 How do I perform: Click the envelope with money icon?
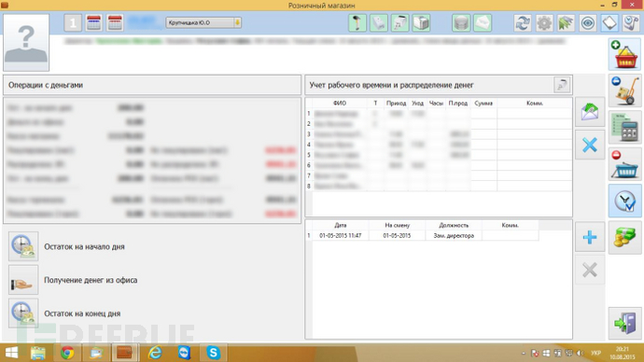click(x=590, y=112)
